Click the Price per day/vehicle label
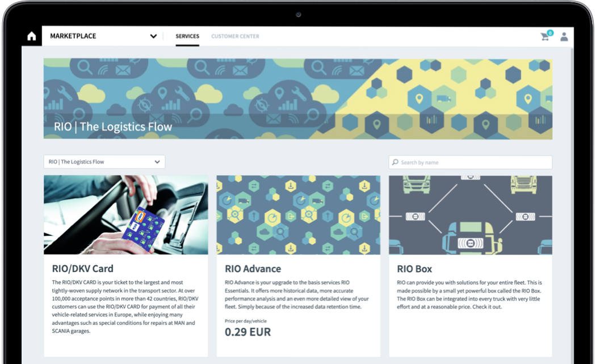 (x=246, y=321)
